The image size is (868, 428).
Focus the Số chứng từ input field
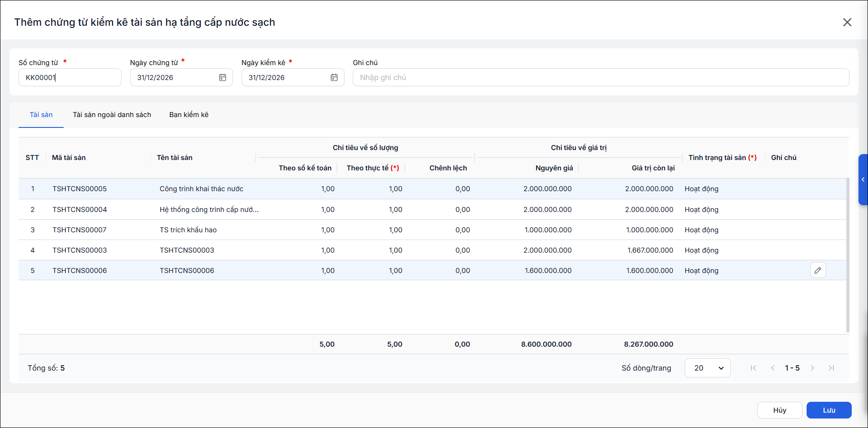(x=70, y=77)
